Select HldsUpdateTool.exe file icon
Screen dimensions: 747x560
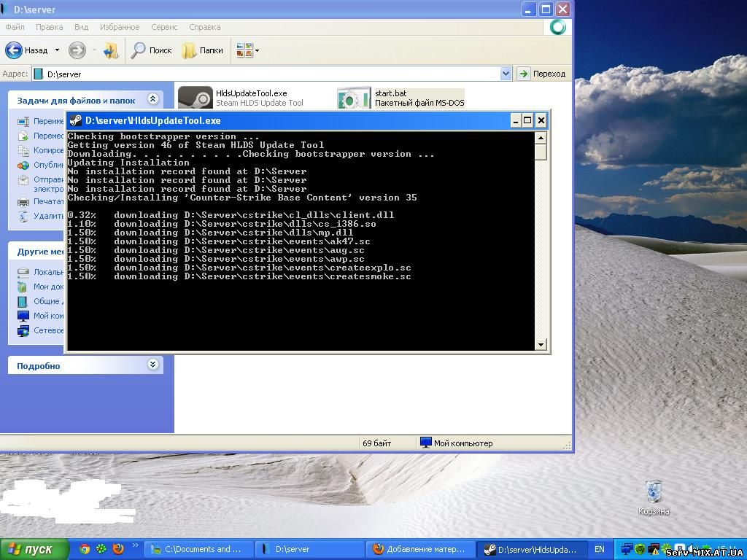[x=196, y=98]
